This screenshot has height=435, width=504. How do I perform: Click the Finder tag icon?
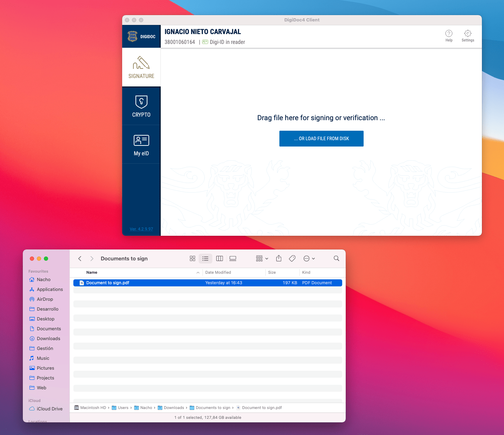point(292,259)
